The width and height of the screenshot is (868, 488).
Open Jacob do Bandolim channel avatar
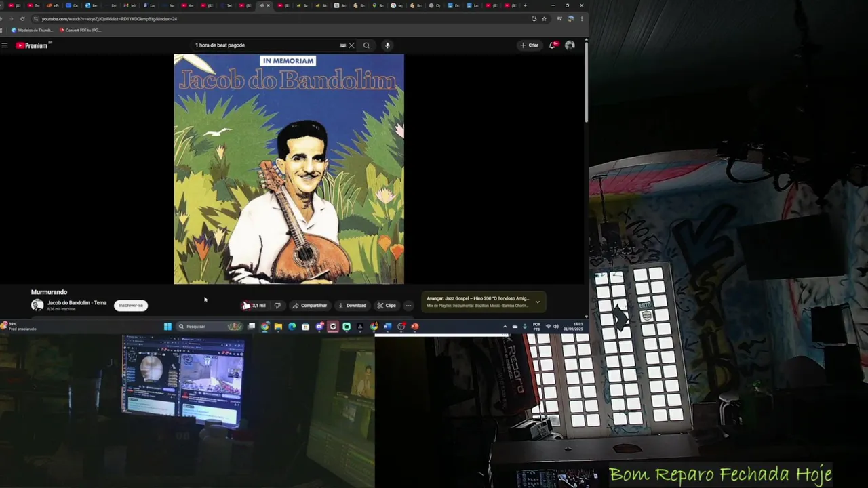pyautogui.click(x=37, y=305)
